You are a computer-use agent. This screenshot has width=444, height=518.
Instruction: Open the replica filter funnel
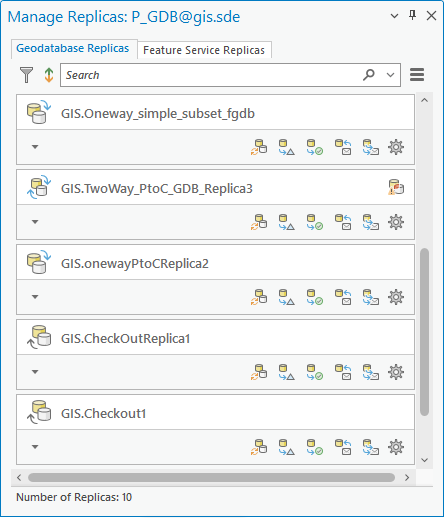point(26,75)
